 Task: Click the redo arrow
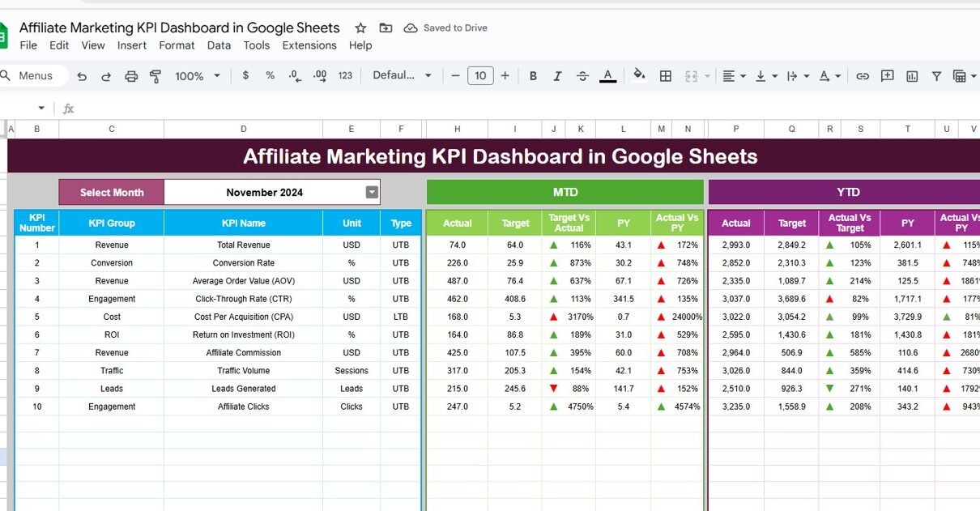[106, 75]
